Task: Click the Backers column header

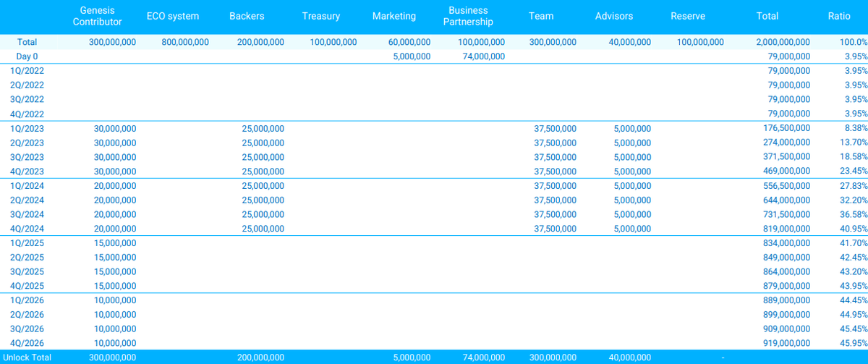Action: 247,16
